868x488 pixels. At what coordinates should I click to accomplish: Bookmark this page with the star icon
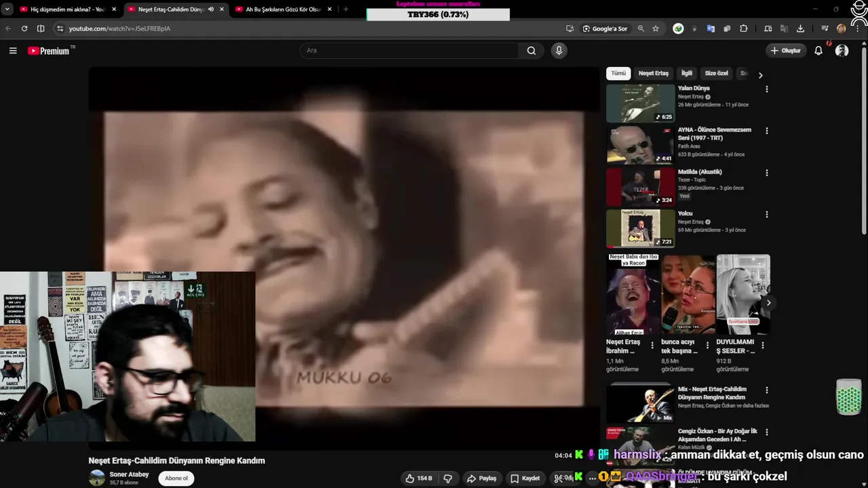[656, 28]
